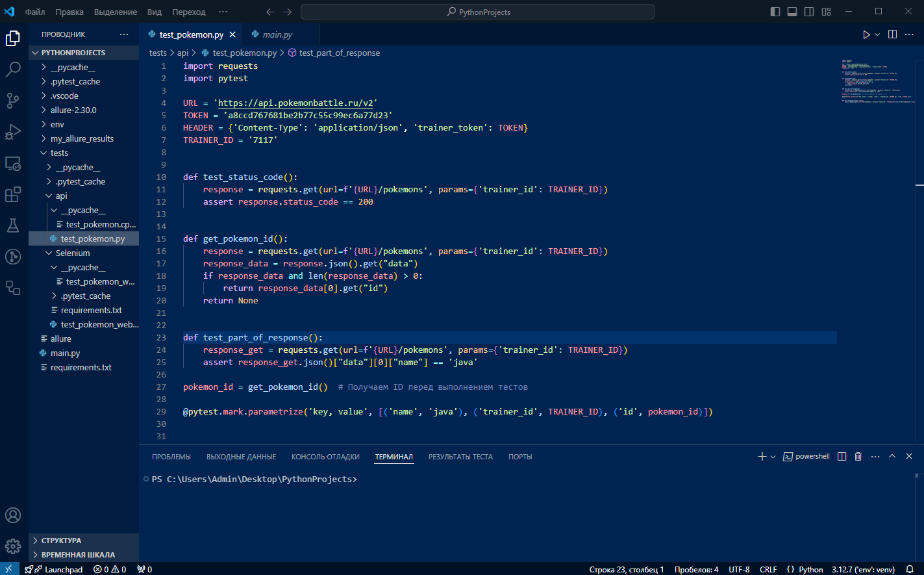Viewport: 924px width, 575px height.
Task: Open the overflow menu ellipsis in menu bar
Action: pos(223,12)
